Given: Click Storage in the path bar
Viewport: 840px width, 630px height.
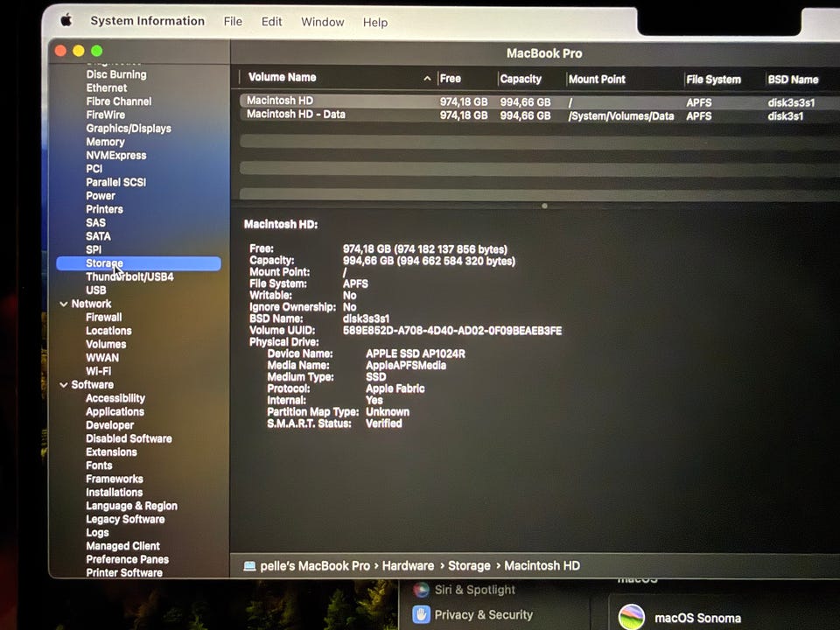Looking at the screenshot, I should [469, 566].
